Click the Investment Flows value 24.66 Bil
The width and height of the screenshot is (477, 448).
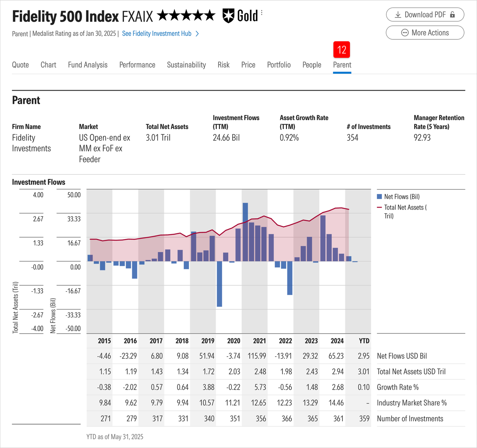tap(226, 138)
